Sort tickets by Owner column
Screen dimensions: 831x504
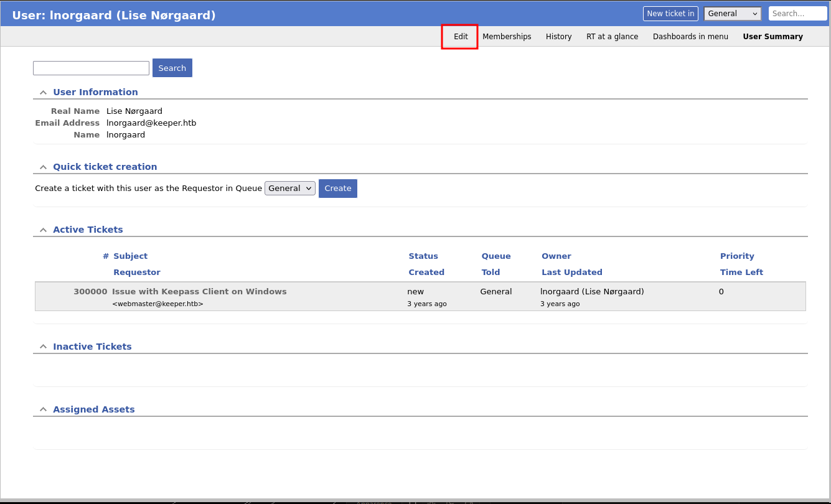tap(556, 256)
